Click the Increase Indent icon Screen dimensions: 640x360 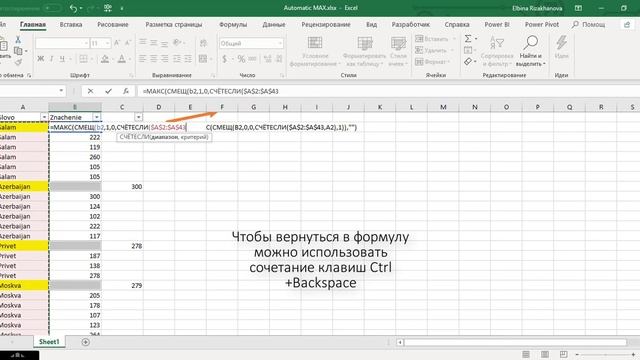[x=188, y=59]
